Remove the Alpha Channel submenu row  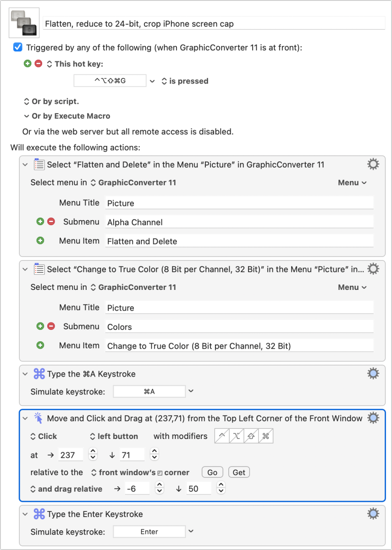coord(51,222)
